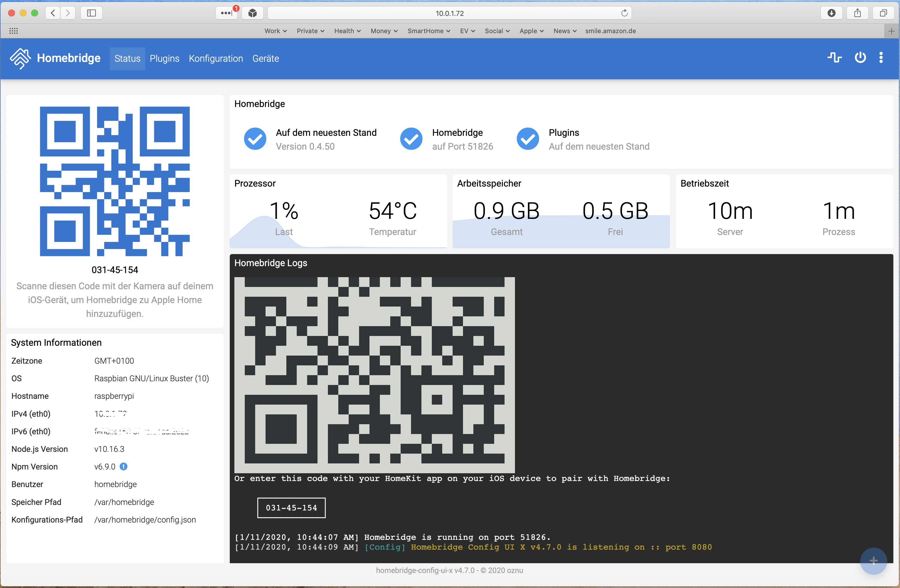Open the Konfiguration tab
The width and height of the screenshot is (900, 588).
click(x=216, y=59)
